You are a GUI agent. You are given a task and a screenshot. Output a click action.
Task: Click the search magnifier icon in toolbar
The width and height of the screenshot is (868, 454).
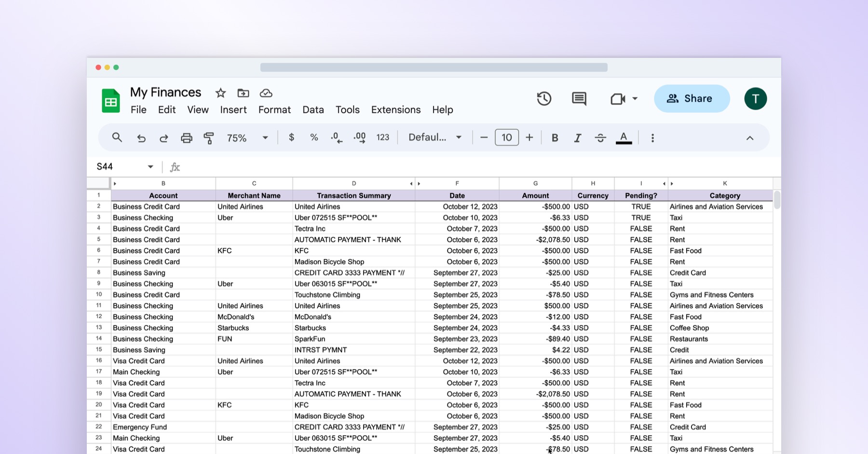point(117,138)
